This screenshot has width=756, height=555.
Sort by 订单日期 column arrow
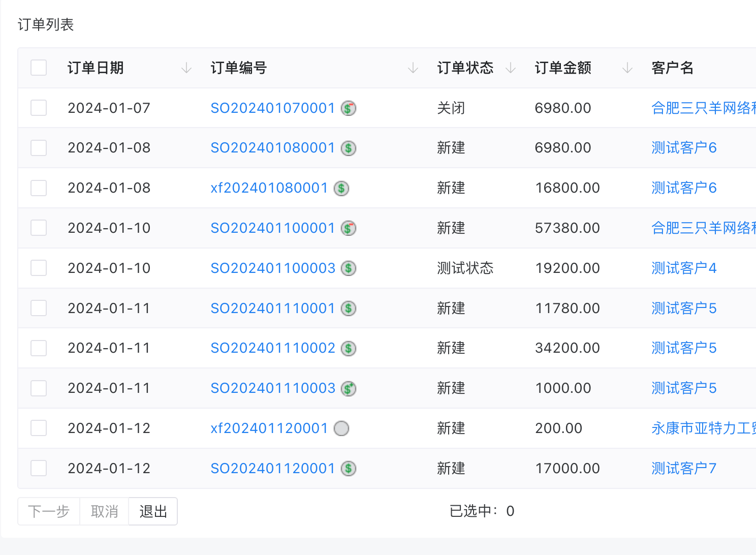click(x=186, y=68)
